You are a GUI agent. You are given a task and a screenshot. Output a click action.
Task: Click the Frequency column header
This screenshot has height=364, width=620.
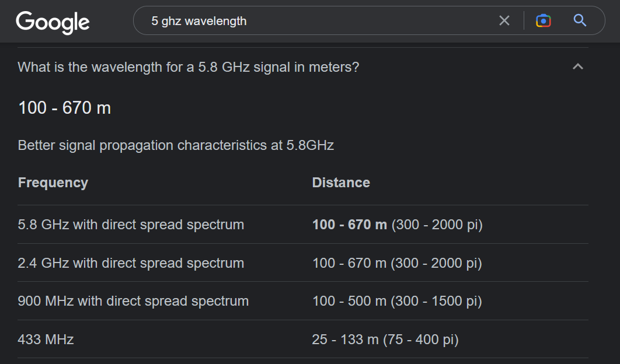(53, 183)
